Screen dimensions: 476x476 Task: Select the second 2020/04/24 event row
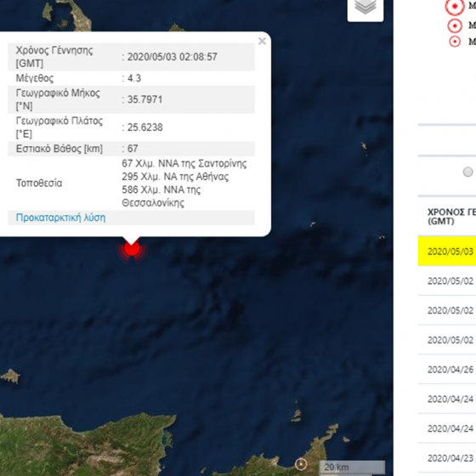(447, 428)
